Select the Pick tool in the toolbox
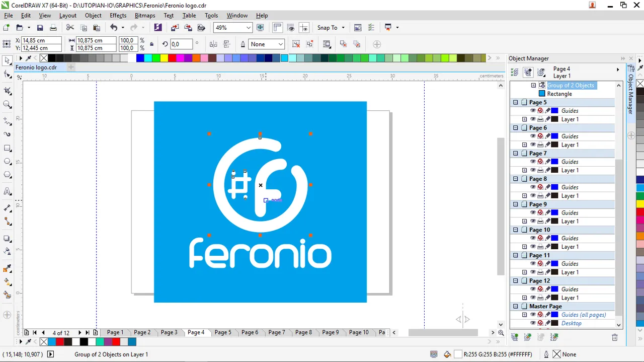 7,61
